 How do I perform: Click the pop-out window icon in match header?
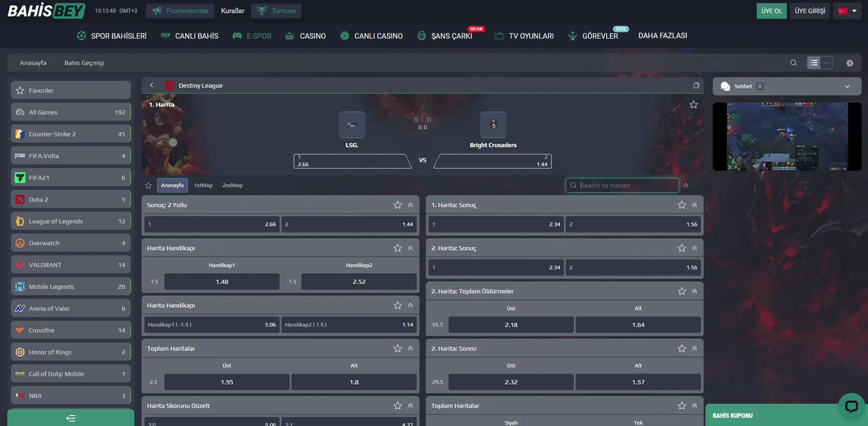pyautogui.click(x=696, y=85)
